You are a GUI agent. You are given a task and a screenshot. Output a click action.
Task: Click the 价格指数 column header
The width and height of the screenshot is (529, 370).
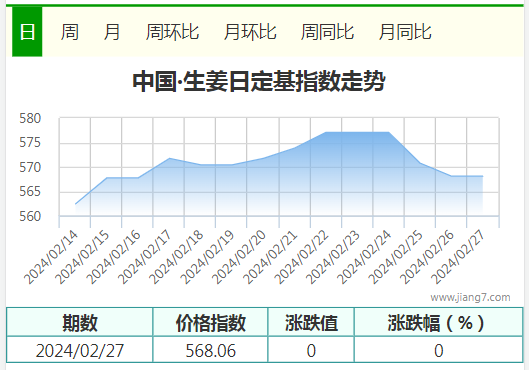(x=211, y=322)
